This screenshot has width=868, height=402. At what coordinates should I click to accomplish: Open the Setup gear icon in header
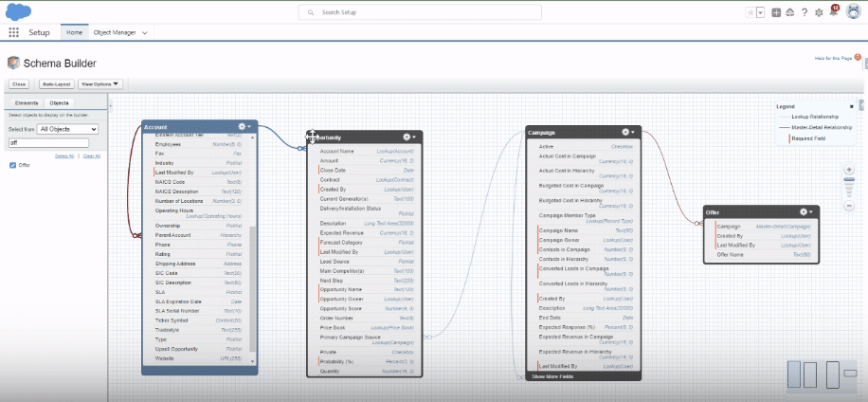click(819, 12)
